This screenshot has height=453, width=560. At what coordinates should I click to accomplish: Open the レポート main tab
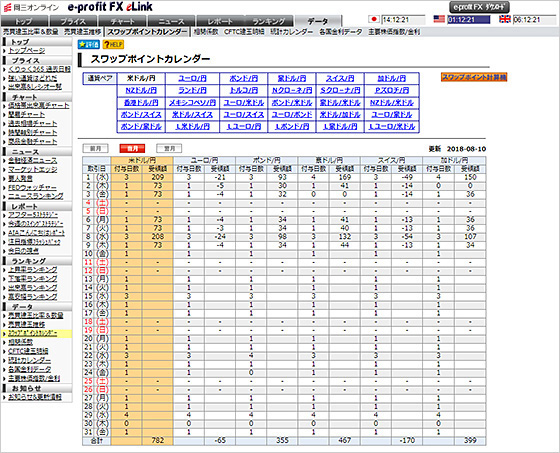[220, 21]
